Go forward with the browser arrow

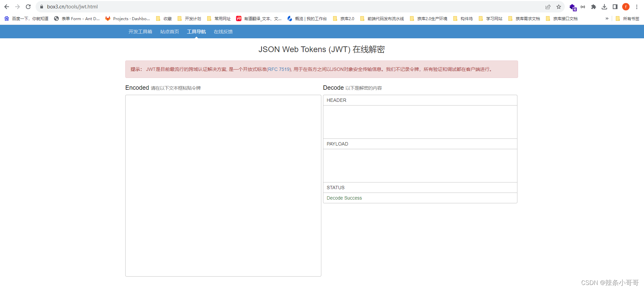pyautogui.click(x=17, y=7)
